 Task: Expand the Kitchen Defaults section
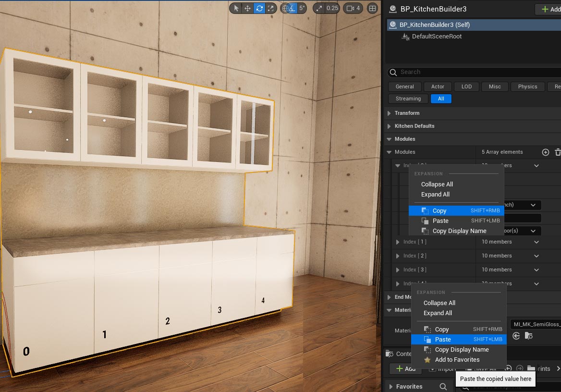tap(389, 126)
